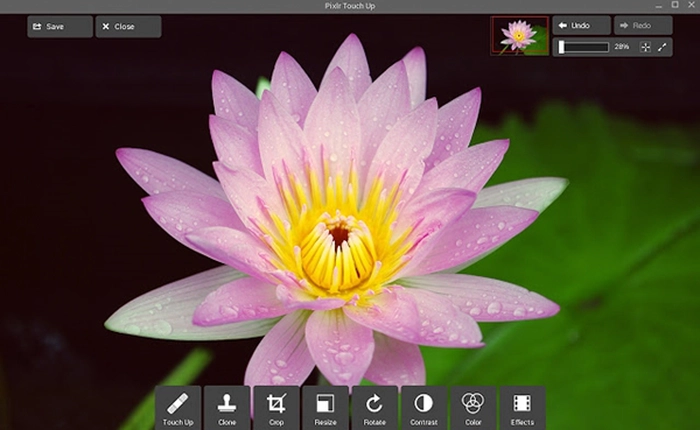Fit image to screen icon
This screenshot has height=430, width=700.
click(645, 47)
